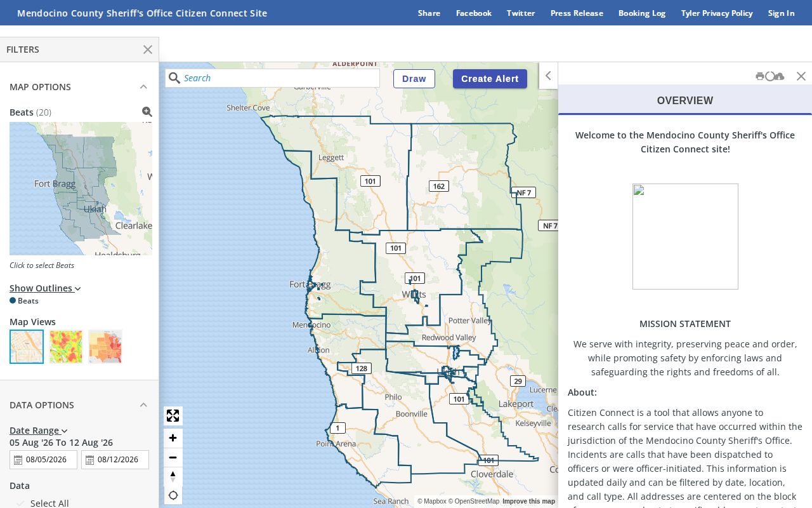812x508 pixels.
Task: Edit the start date field 08/05/2026
Action: click(x=43, y=460)
